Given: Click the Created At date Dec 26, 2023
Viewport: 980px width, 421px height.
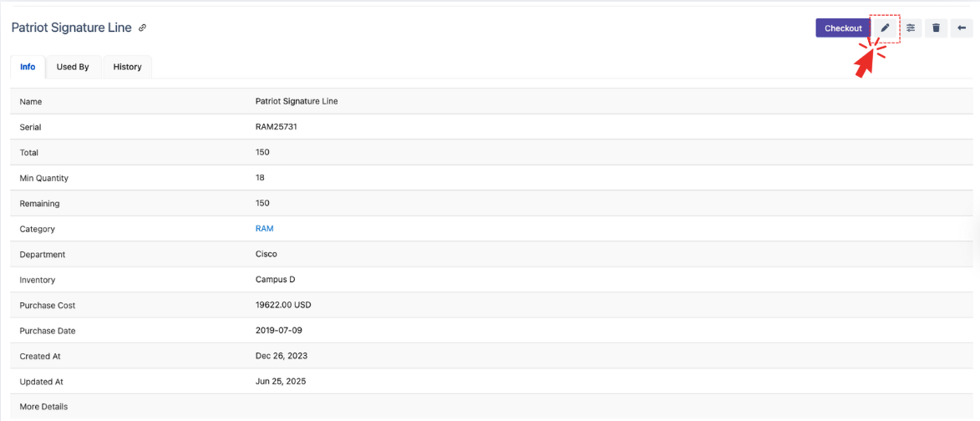Looking at the screenshot, I should (x=281, y=356).
